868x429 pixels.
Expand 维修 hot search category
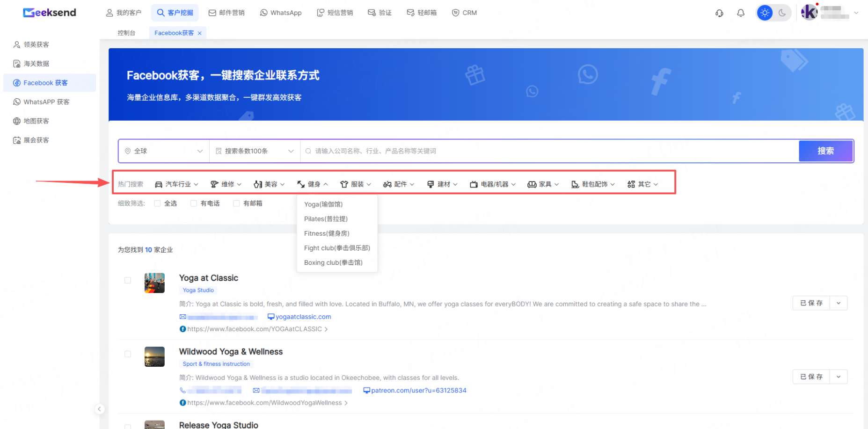click(x=226, y=184)
